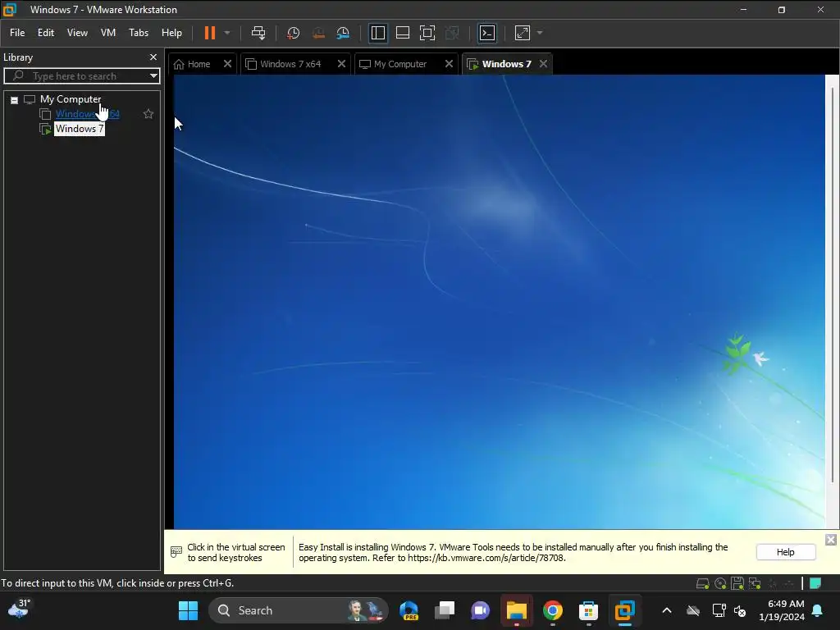
Task: Click the stretch guest display icon
Action: pos(523,33)
